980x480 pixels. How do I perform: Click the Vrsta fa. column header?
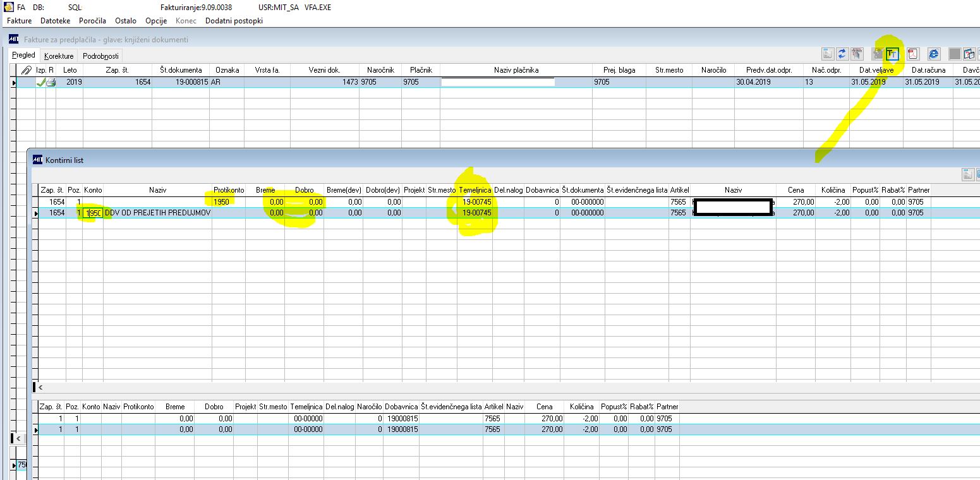267,70
